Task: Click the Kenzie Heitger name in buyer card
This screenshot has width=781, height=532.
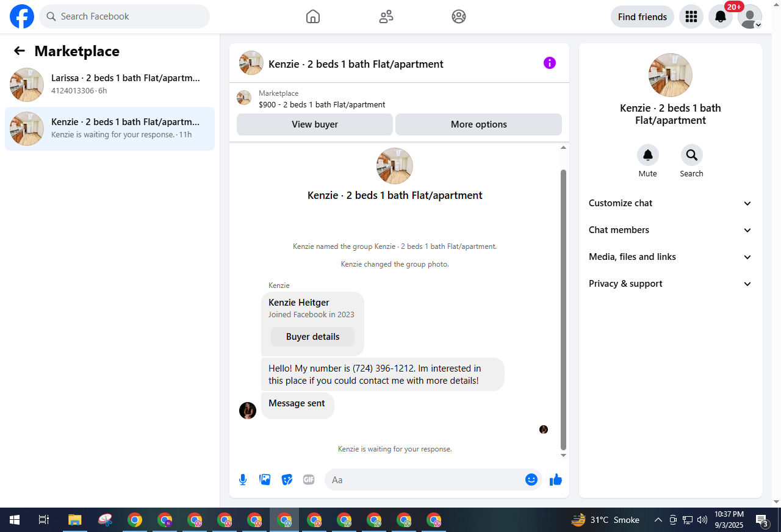Action: coord(299,303)
